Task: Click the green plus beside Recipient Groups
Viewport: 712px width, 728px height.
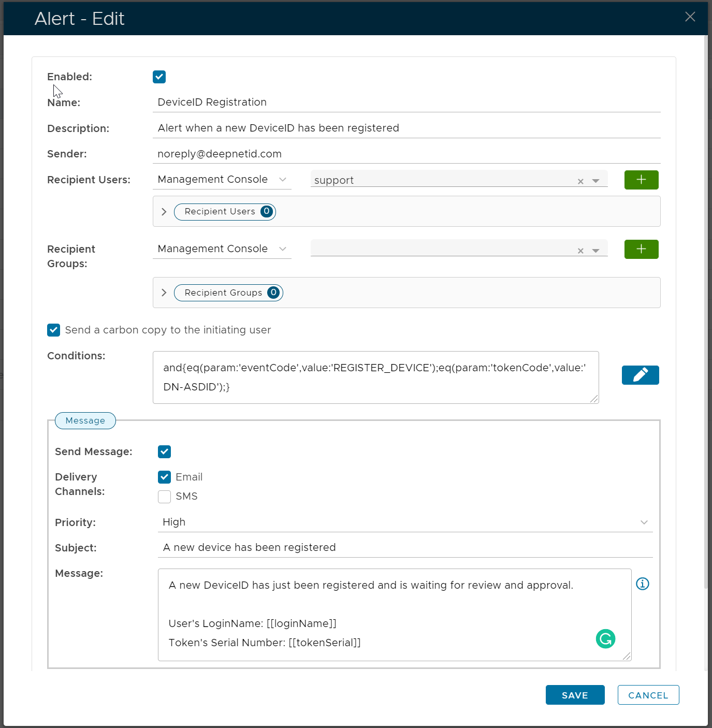Action: pyautogui.click(x=641, y=249)
